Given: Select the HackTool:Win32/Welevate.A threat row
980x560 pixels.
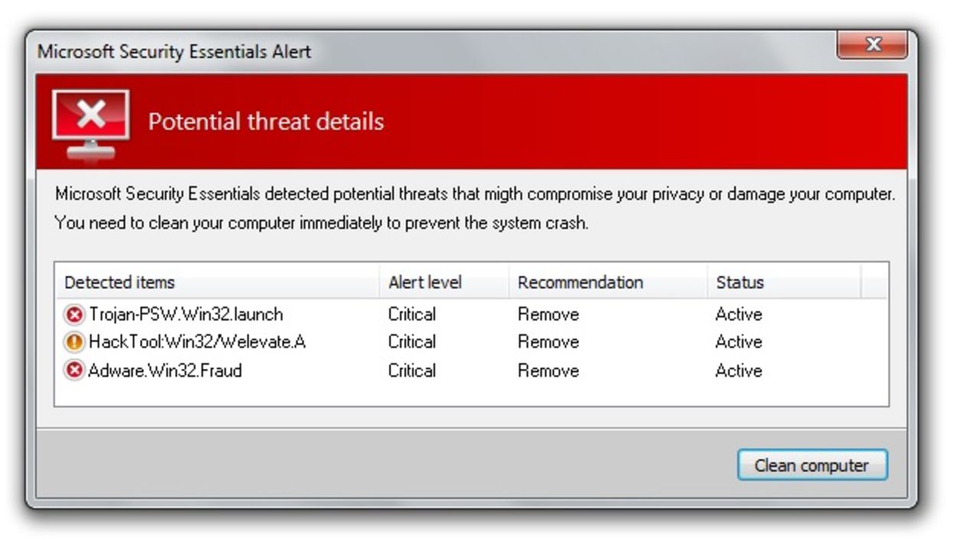Looking at the screenshot, I should tap(198, 342).
